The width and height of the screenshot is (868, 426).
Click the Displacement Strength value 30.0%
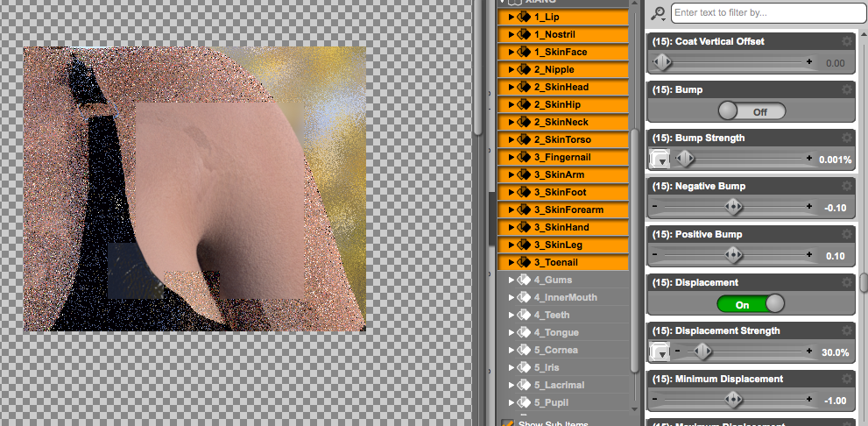tap(836, 351)
